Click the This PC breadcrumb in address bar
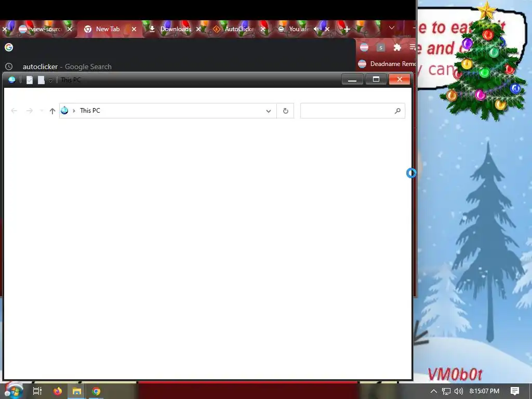 point(90,111)
